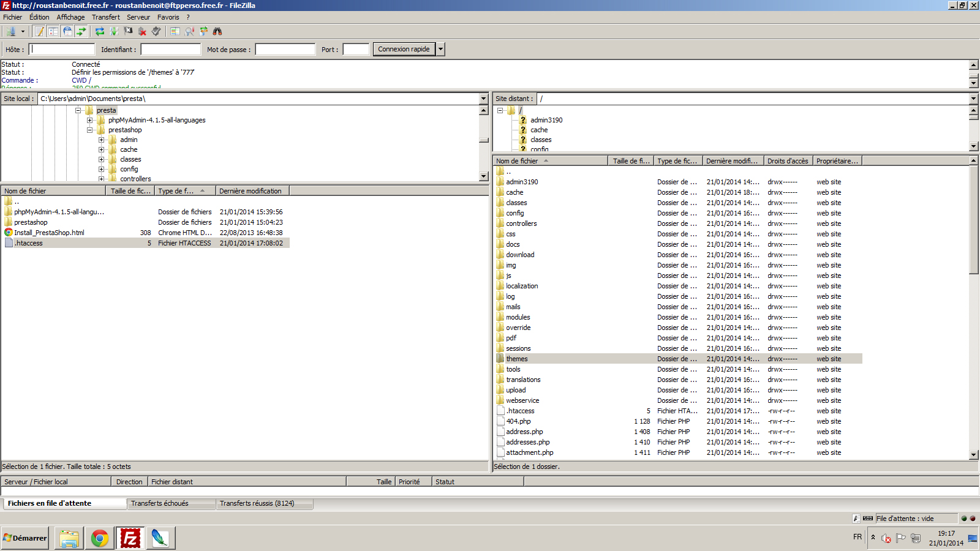Click the Hôte input field
This screenshot has height=551, width=980.
tap(62, 50)
